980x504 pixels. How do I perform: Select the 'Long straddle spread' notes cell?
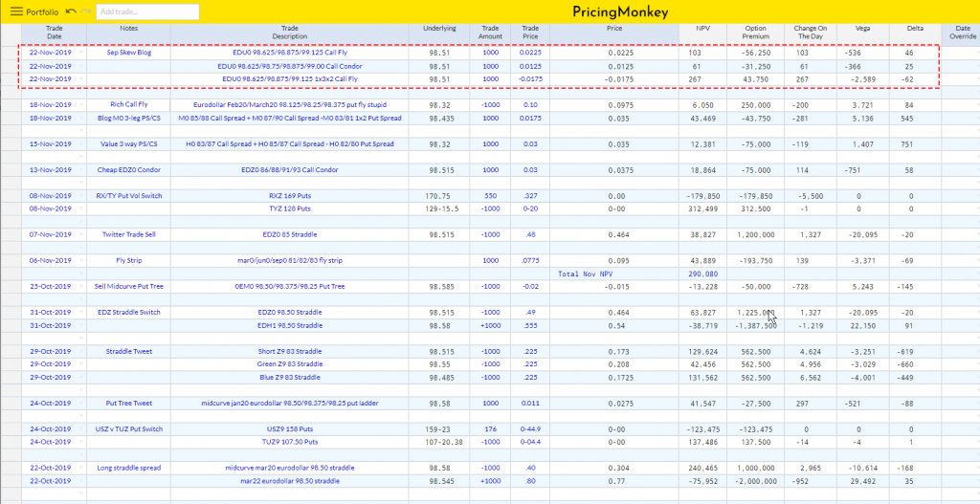(129, 468)
